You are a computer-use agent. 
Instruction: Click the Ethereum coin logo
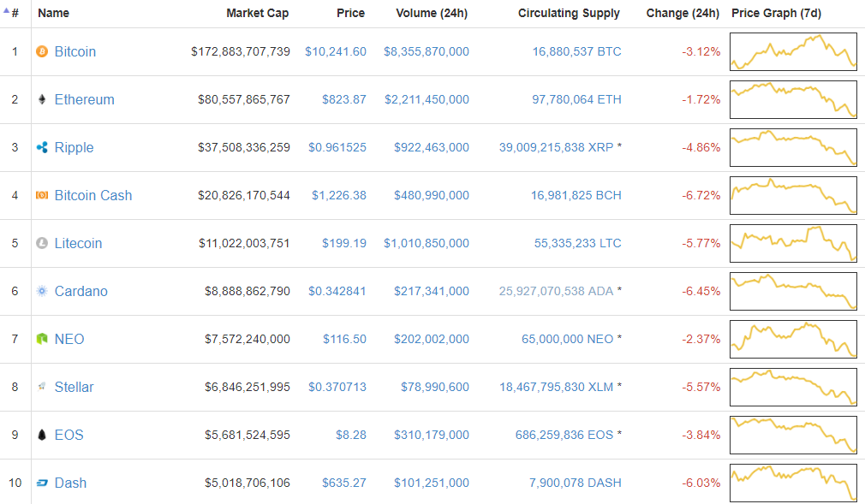coord(40,99)
